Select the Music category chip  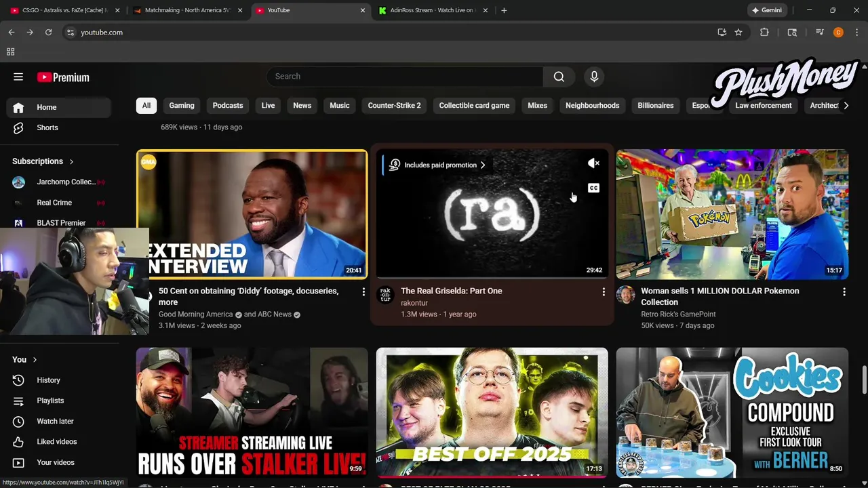(x=340, y=105)
